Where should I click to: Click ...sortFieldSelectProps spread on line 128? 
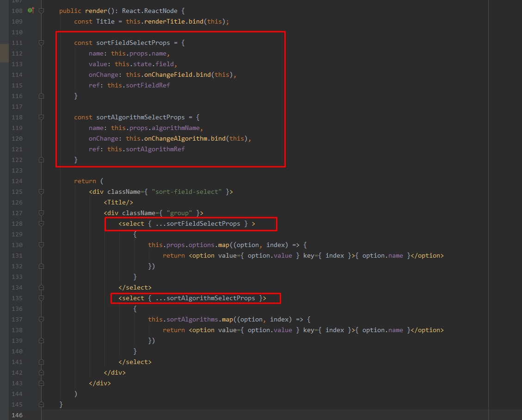coord(198,224)
